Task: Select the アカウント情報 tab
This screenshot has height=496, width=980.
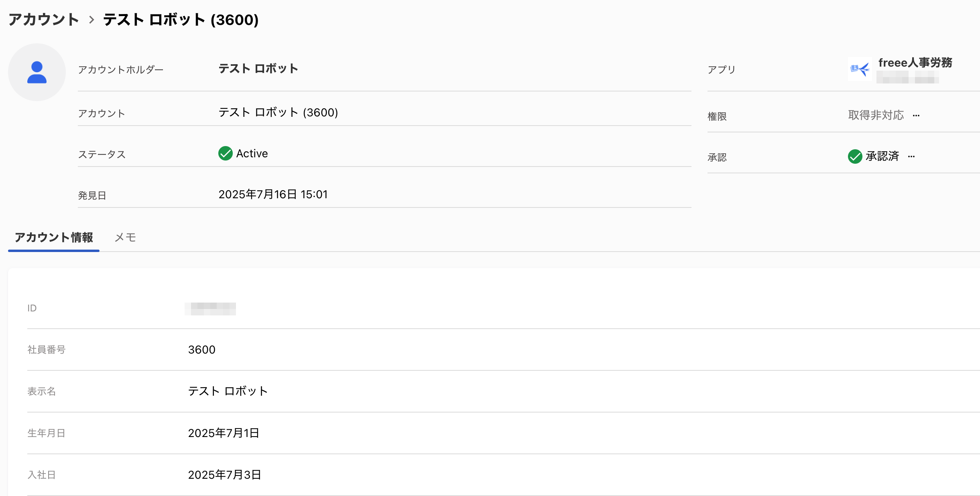Action: pyautogui.click(x=54, y=238)
